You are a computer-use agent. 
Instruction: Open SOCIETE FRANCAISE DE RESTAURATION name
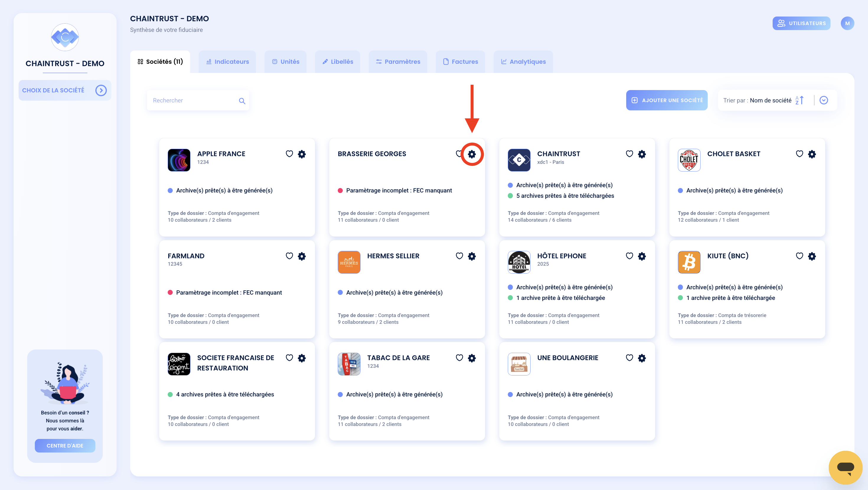236,363
